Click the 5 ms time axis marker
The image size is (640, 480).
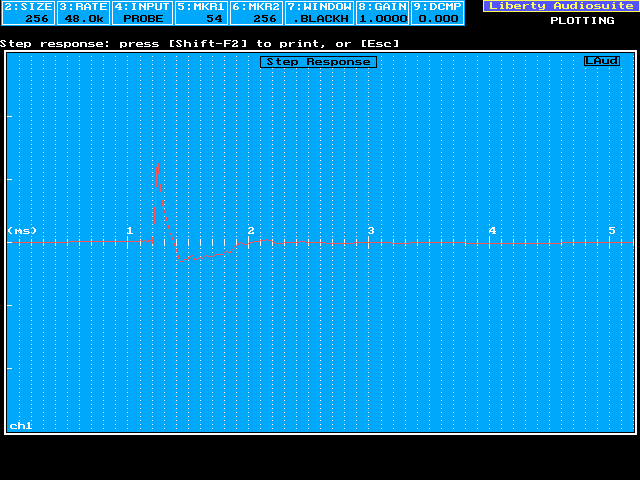[x=612, y=231]
